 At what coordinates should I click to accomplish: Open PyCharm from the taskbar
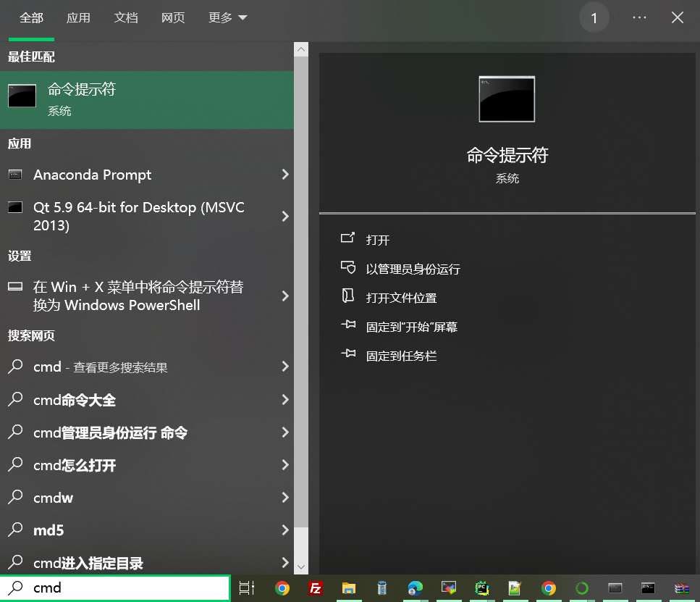(x=481, y=588)
